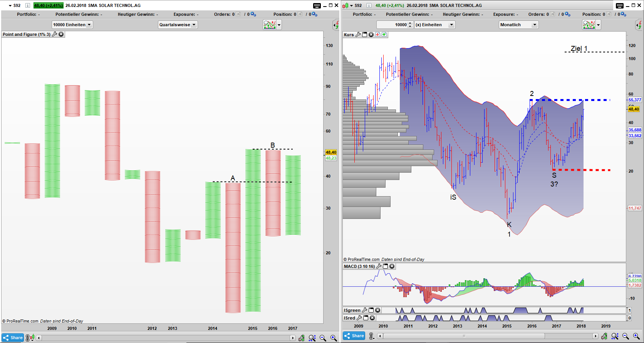Viewport: 644px width, 343px height.
Task: Click the Share button under left chart
Action: [x=13, y=338]
